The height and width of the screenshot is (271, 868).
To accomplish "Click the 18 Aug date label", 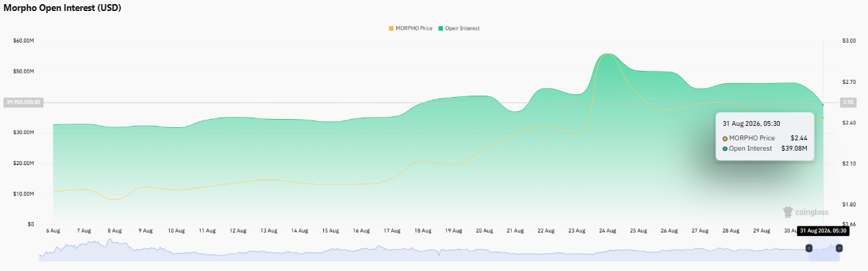I will (x=422, y=230).
